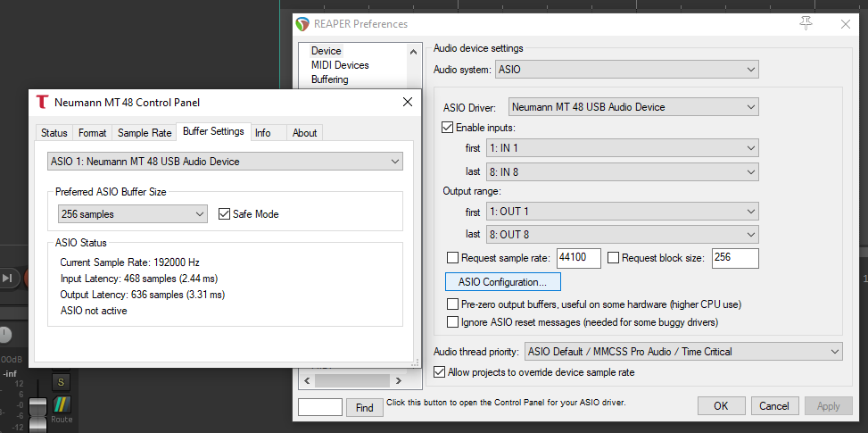Close the REAPER Preferences window
This screenshot has width=868, height=433.
click(846, 24)
